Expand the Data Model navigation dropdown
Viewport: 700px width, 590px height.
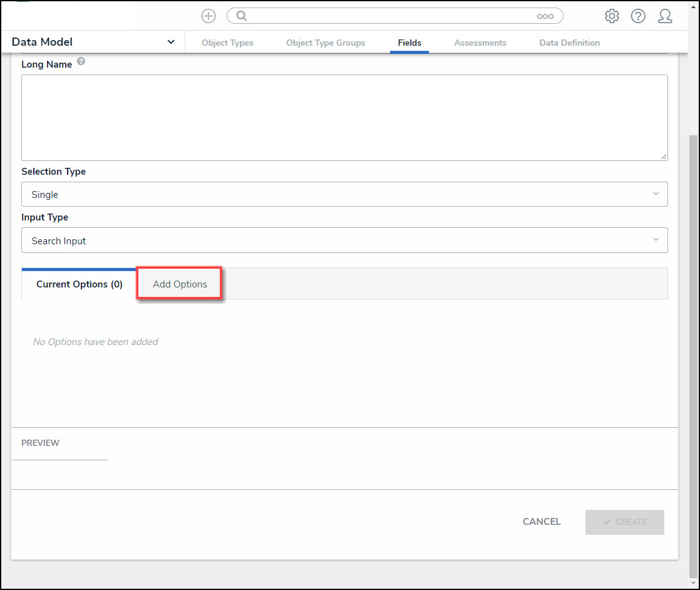point(171,42)
